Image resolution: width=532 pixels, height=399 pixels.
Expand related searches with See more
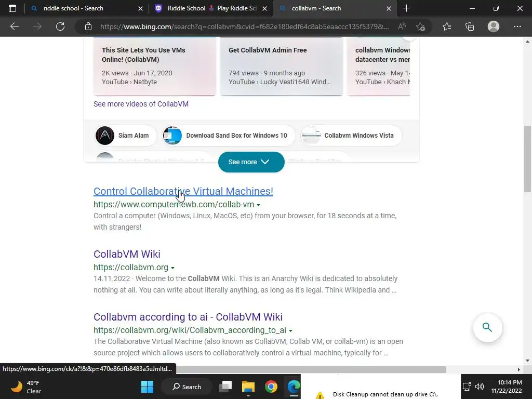point(251,162)
